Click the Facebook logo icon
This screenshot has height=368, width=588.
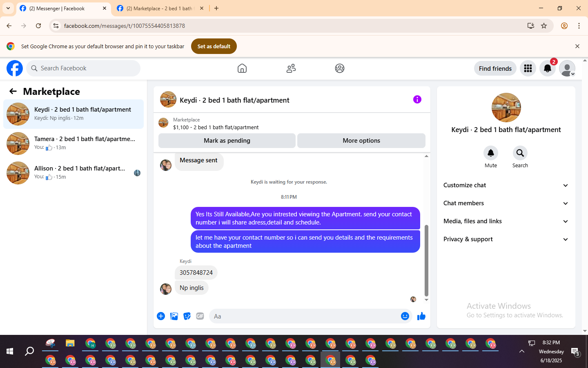coord(15,68)
